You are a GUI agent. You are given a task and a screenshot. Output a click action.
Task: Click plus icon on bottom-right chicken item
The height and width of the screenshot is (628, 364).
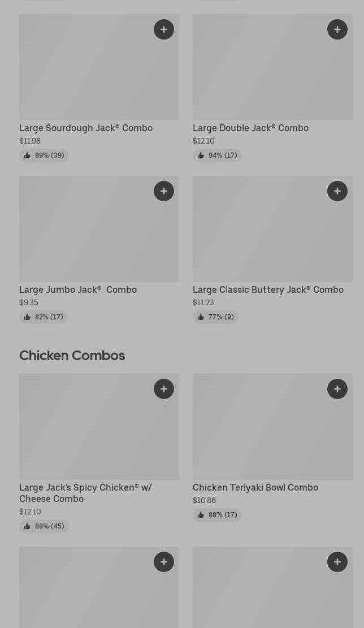coord(337,562)
